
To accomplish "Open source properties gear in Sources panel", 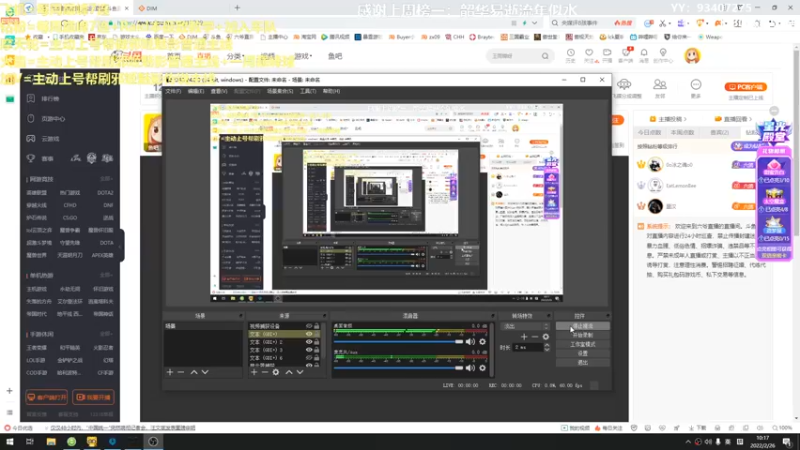I will 276,372.
